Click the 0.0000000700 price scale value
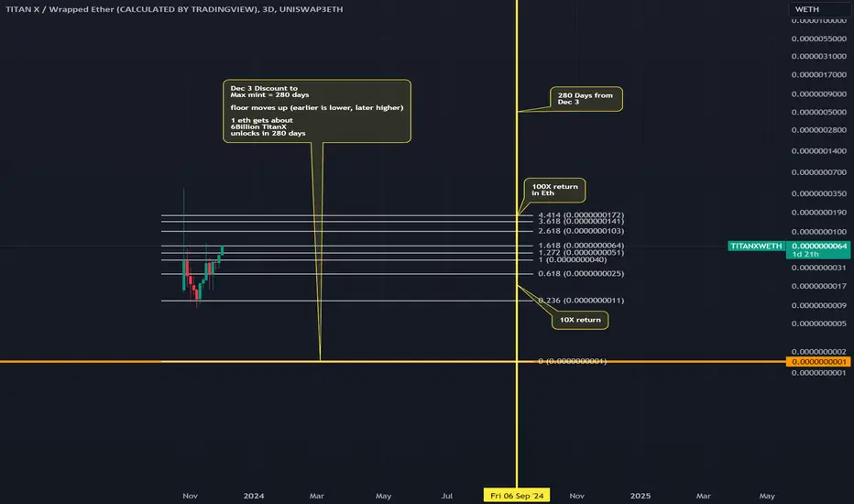 [818, 172]
